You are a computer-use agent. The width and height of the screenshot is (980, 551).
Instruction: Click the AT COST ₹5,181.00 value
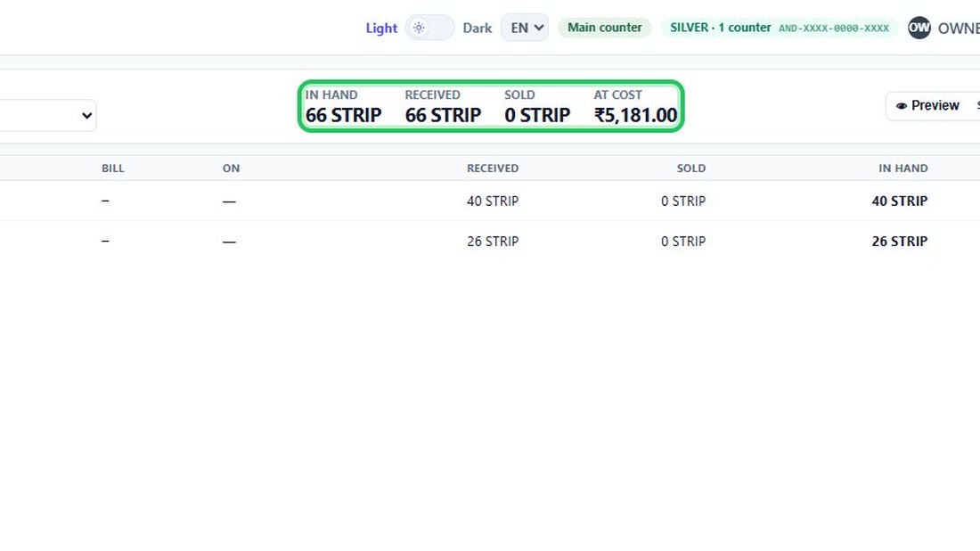[x=635, y=115]
